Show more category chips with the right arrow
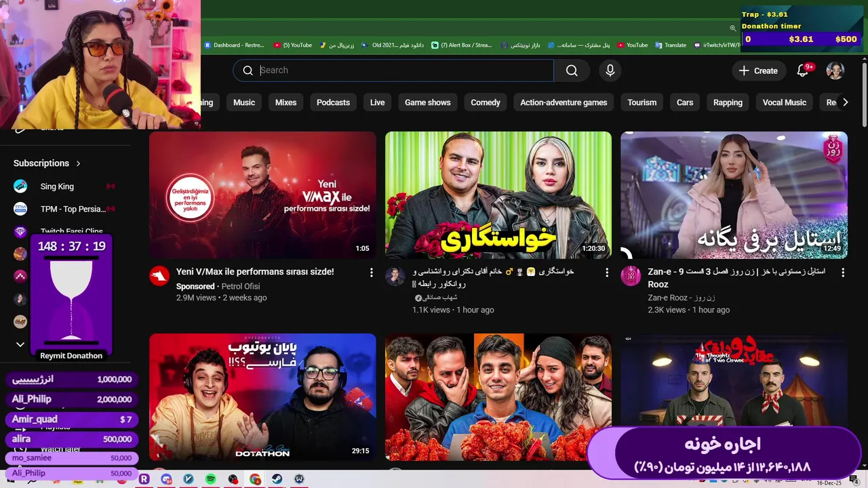 pos(845,102)
